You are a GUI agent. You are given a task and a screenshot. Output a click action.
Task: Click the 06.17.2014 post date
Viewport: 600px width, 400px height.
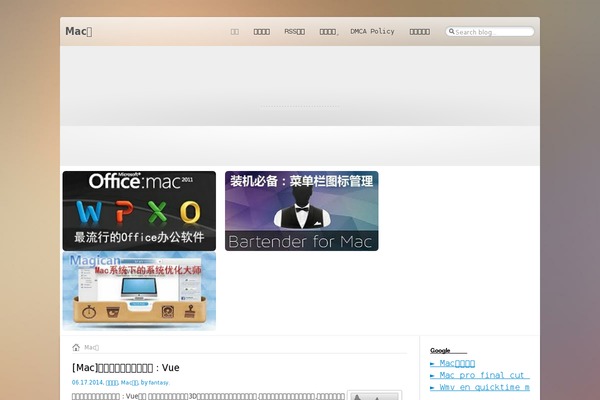(x=87, y=382)
